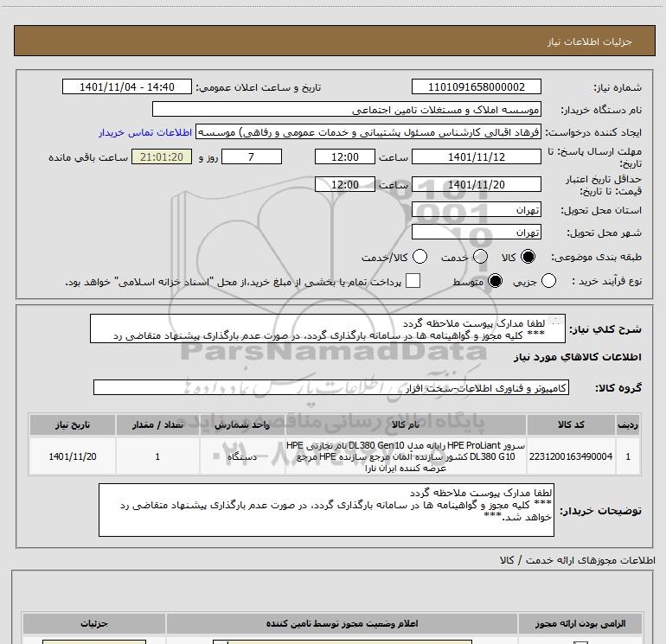
Task: Click the نام کالا column header
Action: click(406, 424)
